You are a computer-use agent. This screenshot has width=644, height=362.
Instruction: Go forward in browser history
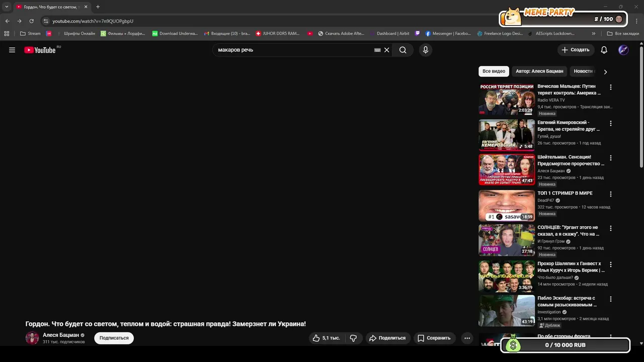[19, 21]
